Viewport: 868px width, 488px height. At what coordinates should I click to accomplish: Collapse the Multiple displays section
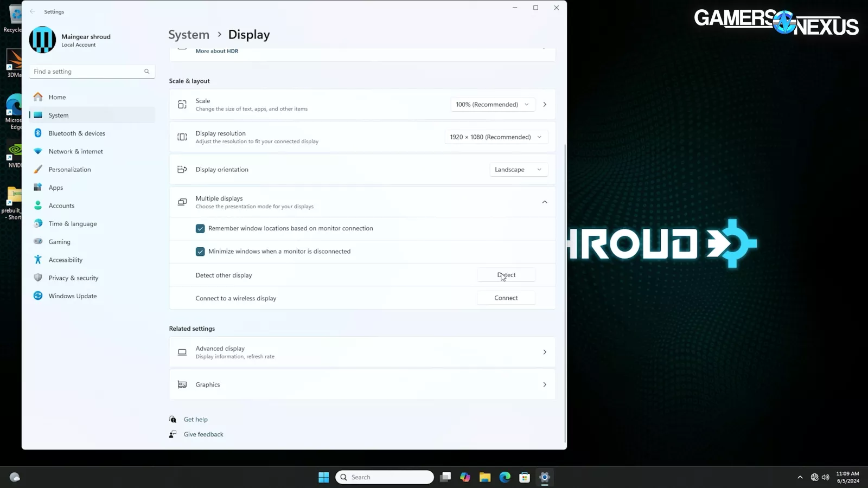click(x=544, y=202)
